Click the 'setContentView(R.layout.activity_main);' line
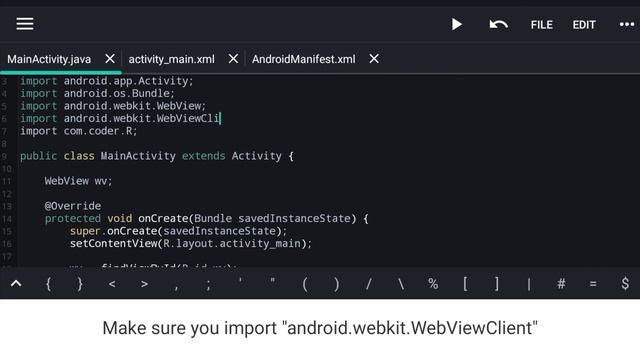 [x=191, y=244]
